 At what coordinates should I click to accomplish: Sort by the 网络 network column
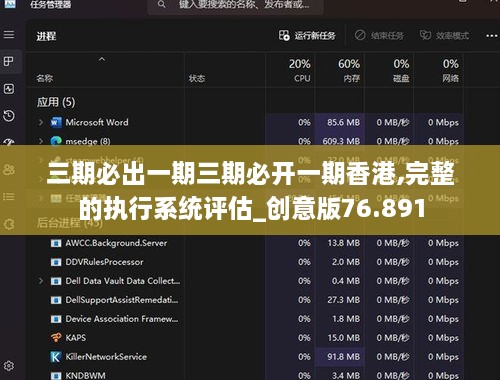450,78
